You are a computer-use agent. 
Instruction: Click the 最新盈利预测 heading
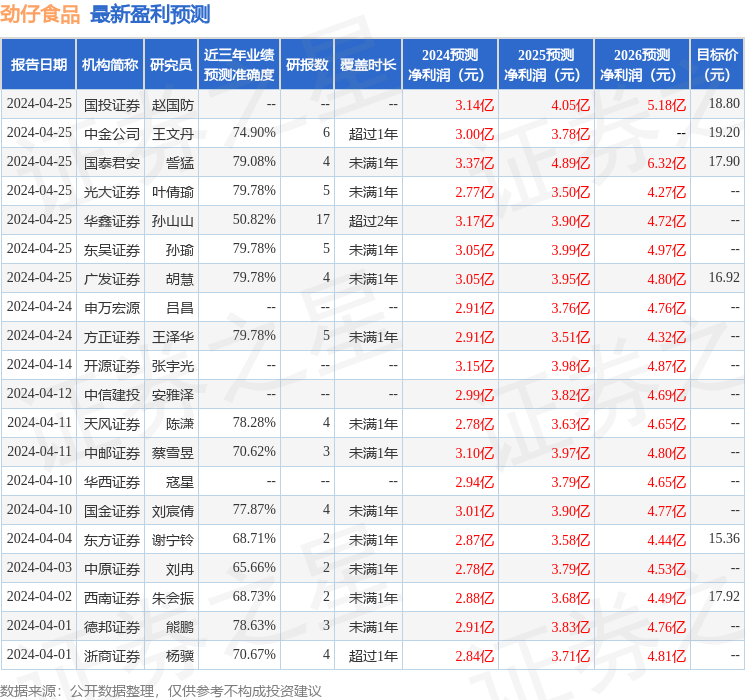pyautogui.click(x=150, y=14)
